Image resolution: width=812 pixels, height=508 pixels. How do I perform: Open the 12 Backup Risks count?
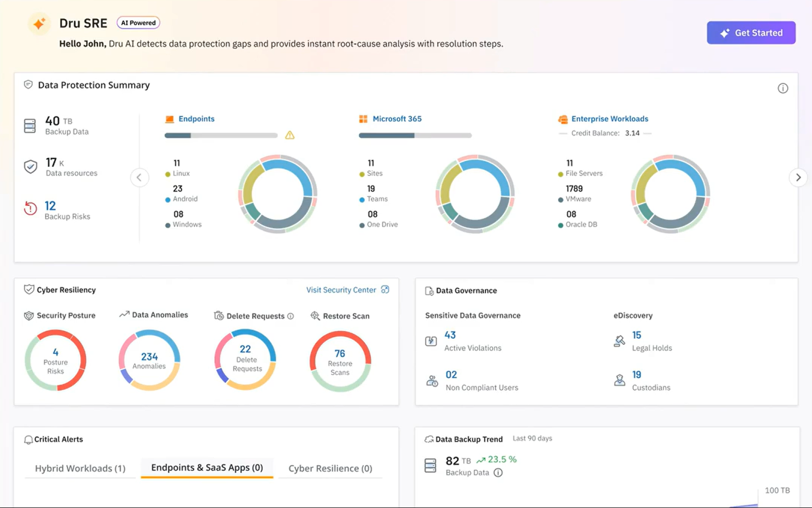pos(50,206)
